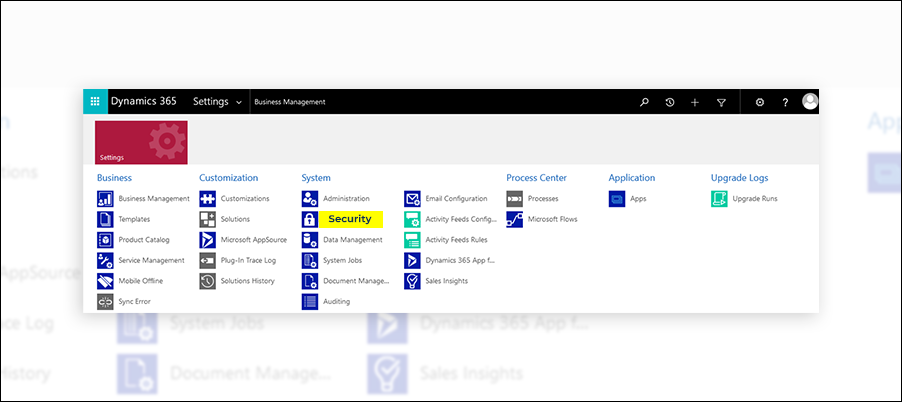Open Dynamics 365 App f... text link
This screenshot has height=402, width=902.
460,261
